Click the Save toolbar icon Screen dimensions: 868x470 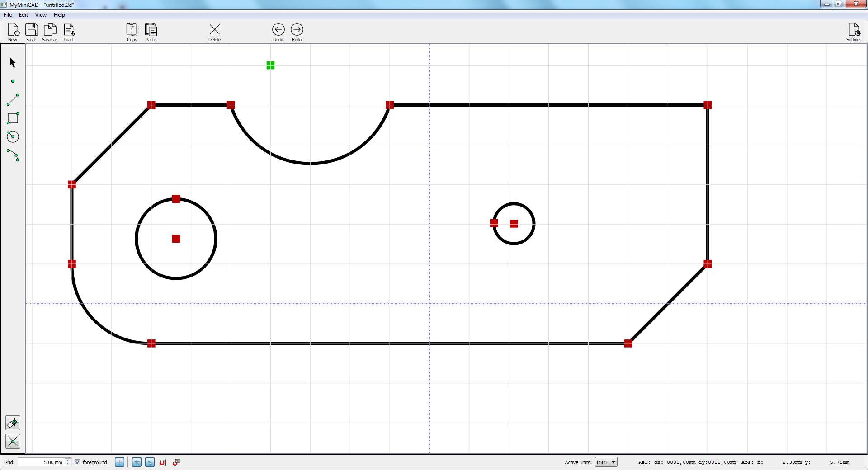click(31, 32)
